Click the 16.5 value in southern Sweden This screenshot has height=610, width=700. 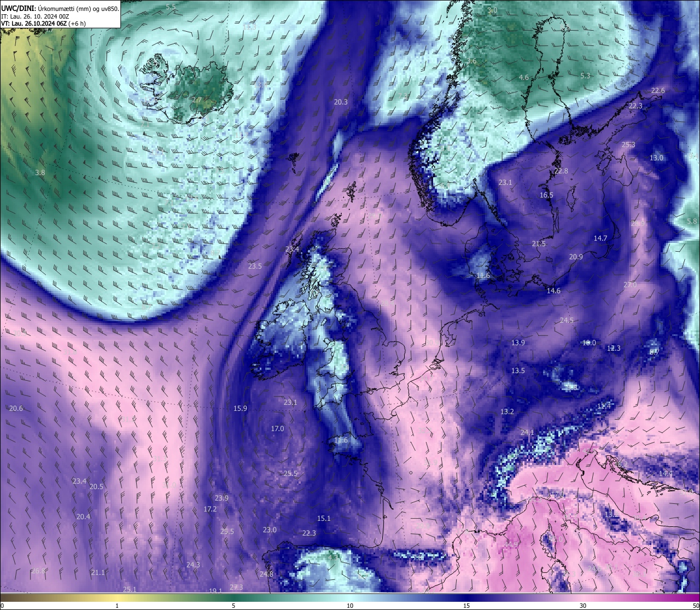click(546, 195)
